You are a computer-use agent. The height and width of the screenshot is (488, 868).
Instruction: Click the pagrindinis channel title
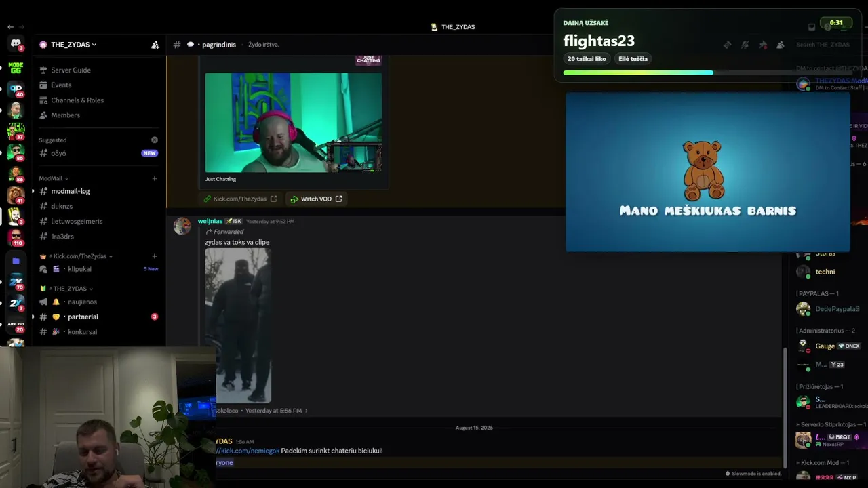(x=219, y=45)
